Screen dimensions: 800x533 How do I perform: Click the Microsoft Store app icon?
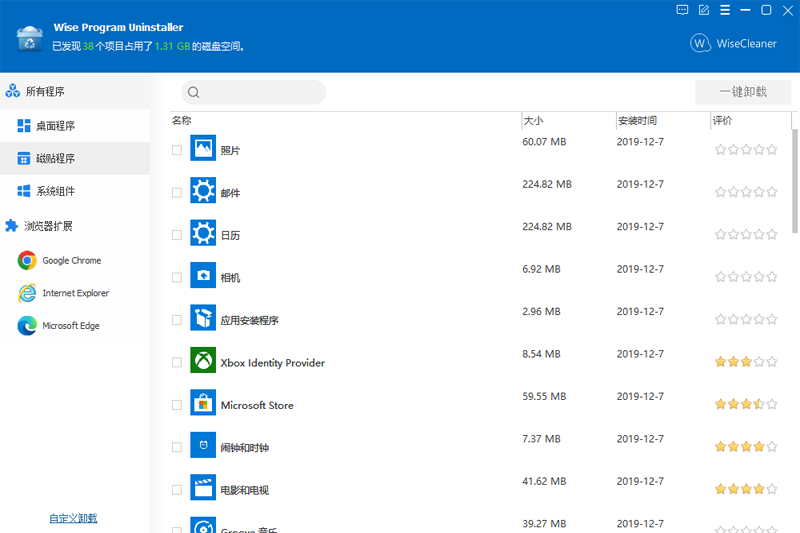point(203,404)
